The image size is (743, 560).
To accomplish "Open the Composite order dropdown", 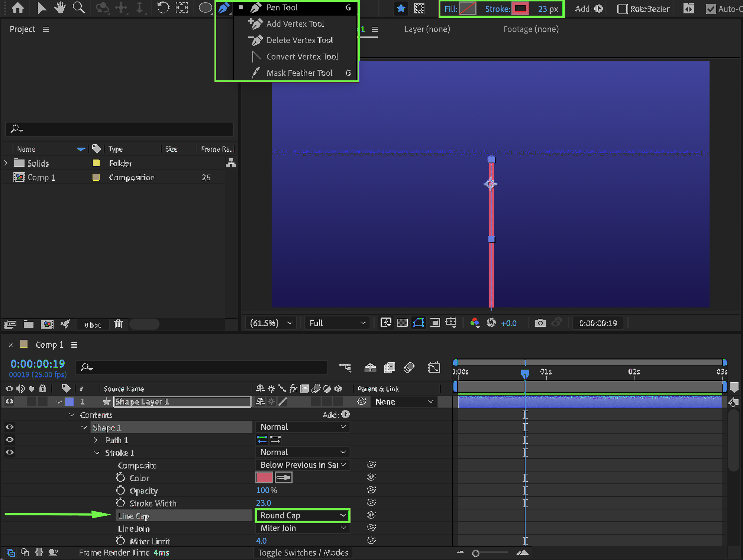I will [x=303, y=465].
